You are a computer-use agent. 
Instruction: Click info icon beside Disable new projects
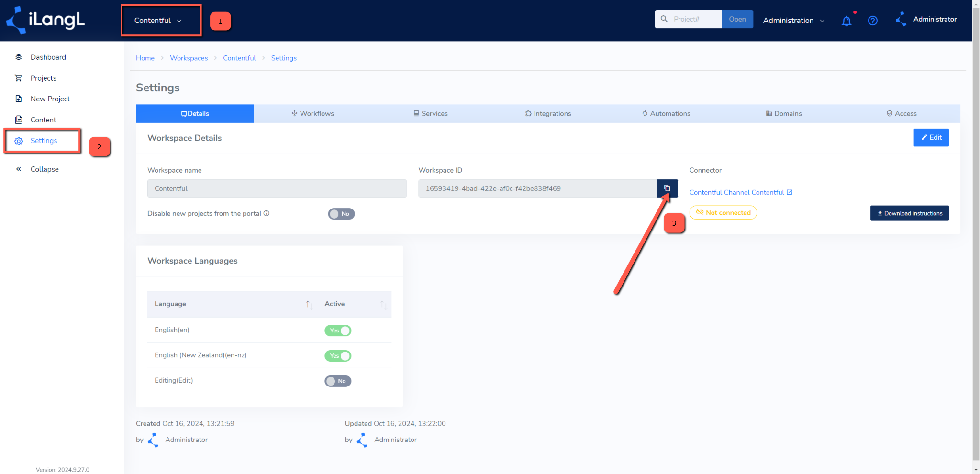pyautogui.click(x=267, y=213)
